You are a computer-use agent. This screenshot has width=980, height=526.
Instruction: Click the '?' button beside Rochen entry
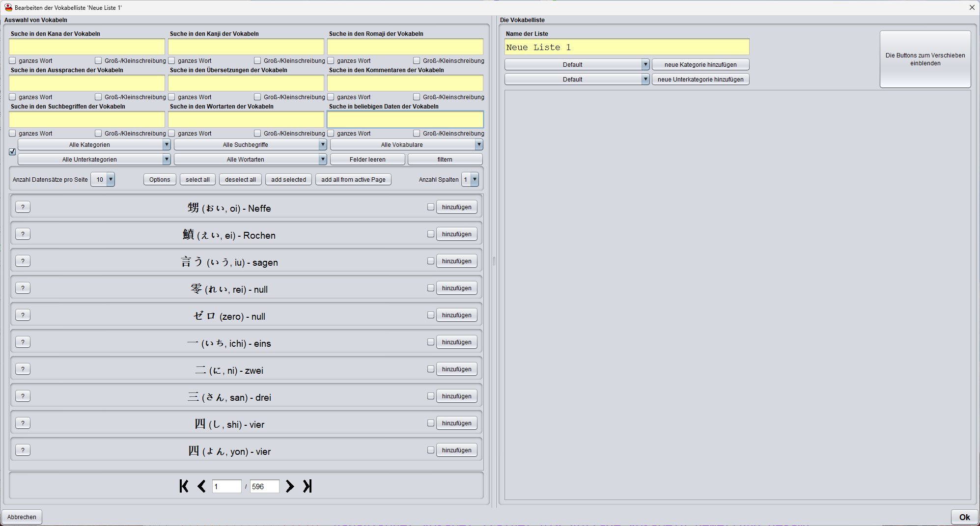(23, 234)
